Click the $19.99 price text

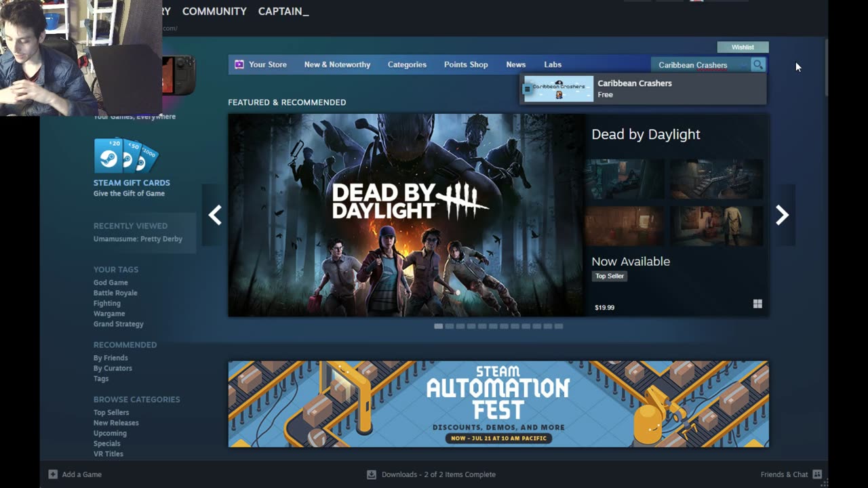coord(604,308)
